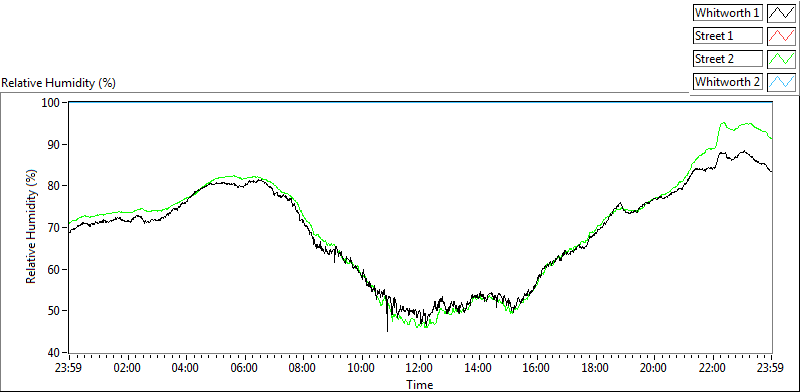Image resolution: width=800 pixels, height=392 pixels.
Task: Click the rotated Relative Humidity (%) axis label
Action: pyautogui.click(x=32, y=227)
